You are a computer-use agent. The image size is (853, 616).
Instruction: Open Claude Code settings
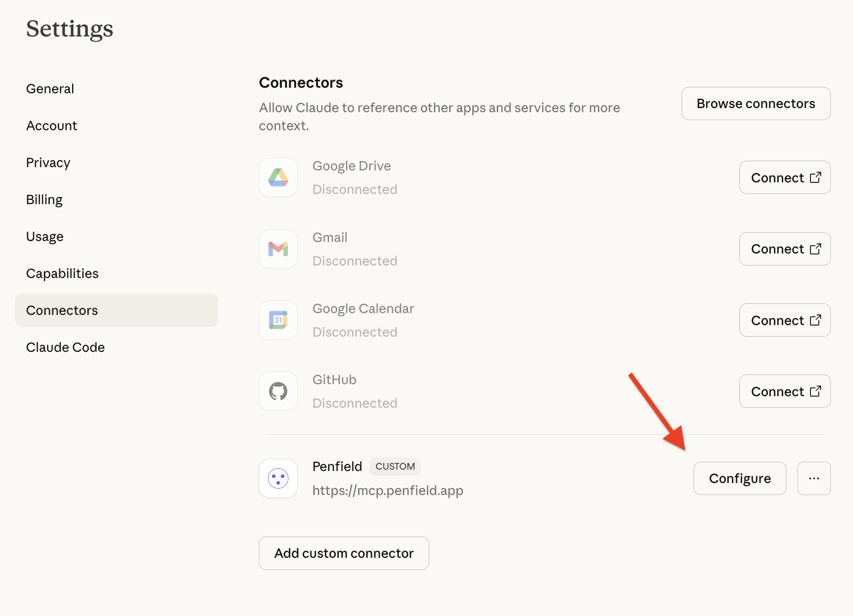pyautogui.click(x=116, y=347)
